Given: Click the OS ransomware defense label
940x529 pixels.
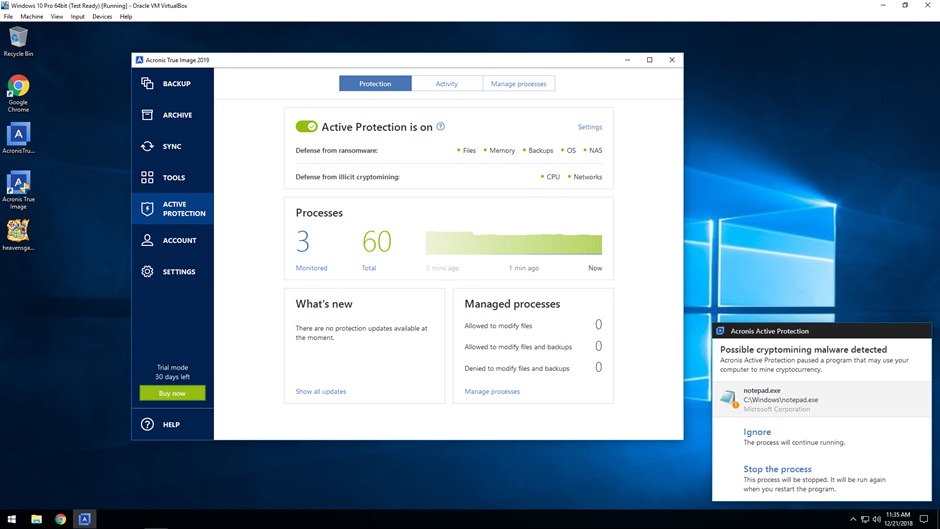Looking at the screenshot, I should pos(571,151).
